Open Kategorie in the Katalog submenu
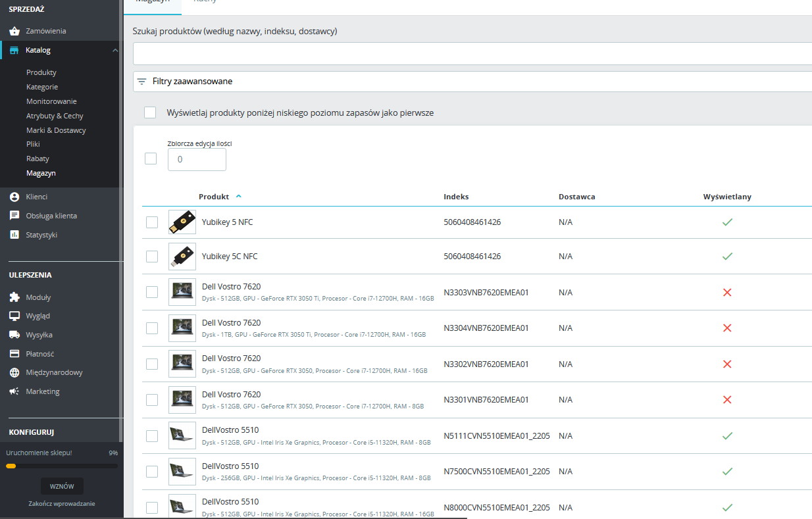The height and width of the screenshot is (519, 812). (42, 87)
